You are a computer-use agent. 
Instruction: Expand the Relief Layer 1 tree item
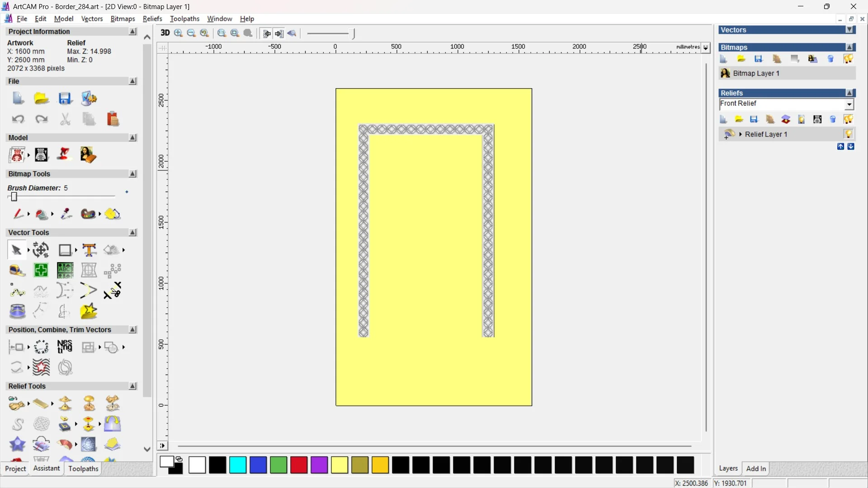pyautogui.click(x=741, y=134)
